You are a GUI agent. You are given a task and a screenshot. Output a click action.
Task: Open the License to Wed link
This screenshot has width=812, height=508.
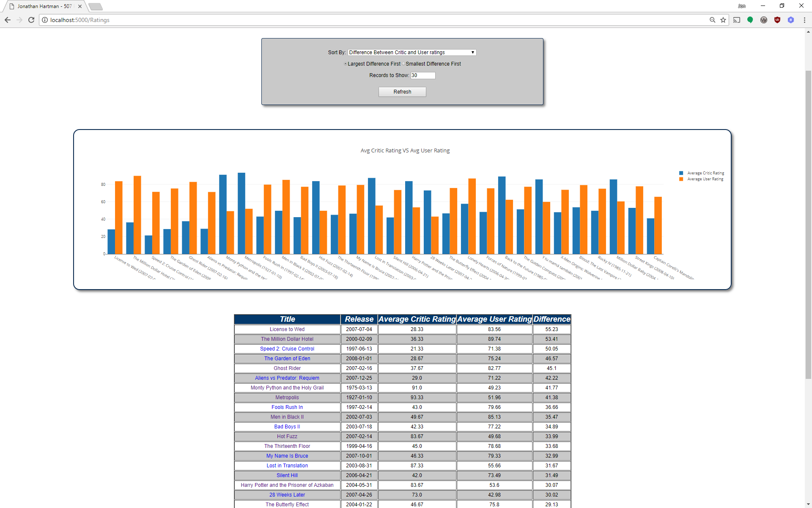pyautogui.click(x=287, y=329)
